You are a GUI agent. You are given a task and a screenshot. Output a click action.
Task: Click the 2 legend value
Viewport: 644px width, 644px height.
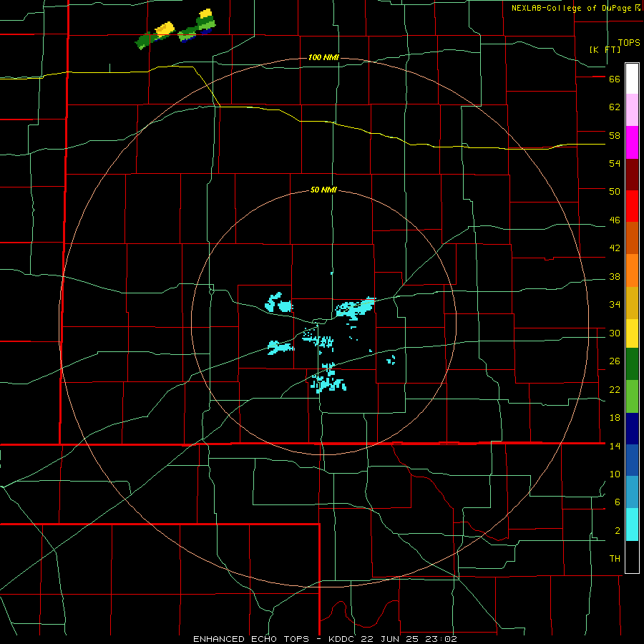[x=618, y=531]
